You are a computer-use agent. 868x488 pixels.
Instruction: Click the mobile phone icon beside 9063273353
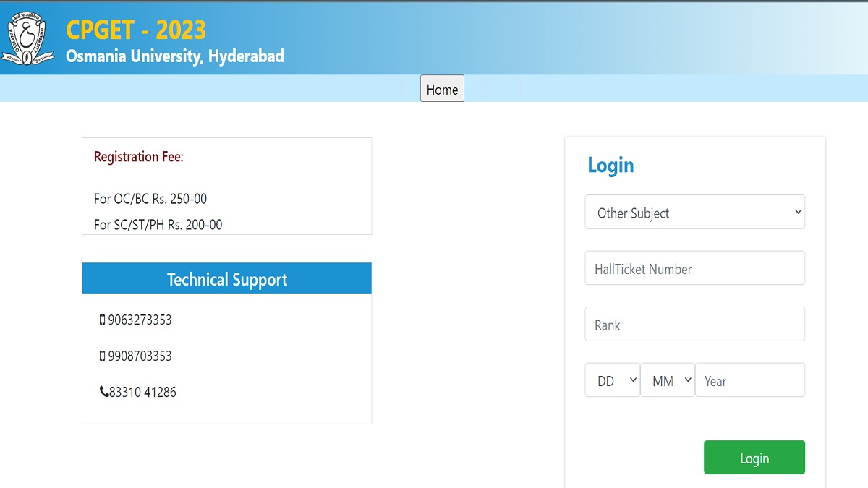pyautogui.click(x=103, y=319)
